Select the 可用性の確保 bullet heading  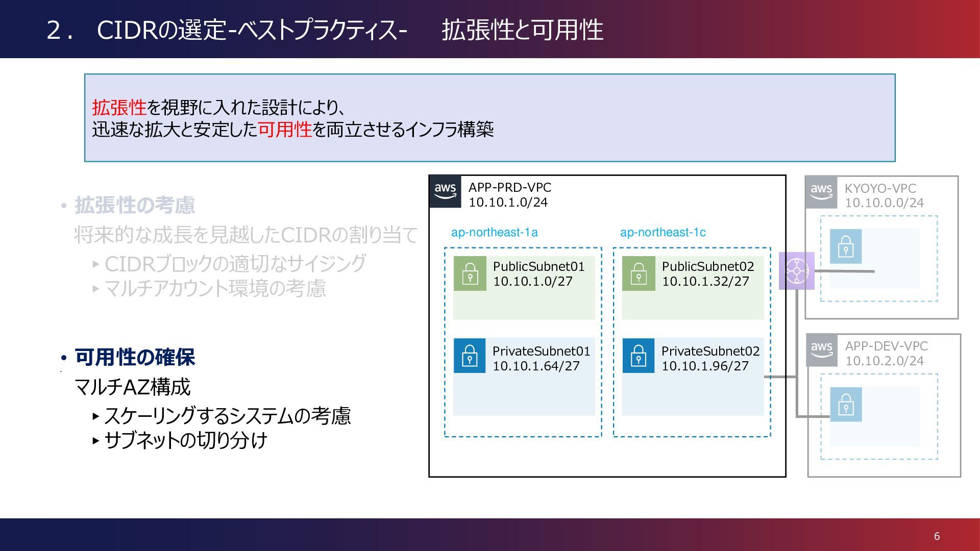(x=135, y=357)
